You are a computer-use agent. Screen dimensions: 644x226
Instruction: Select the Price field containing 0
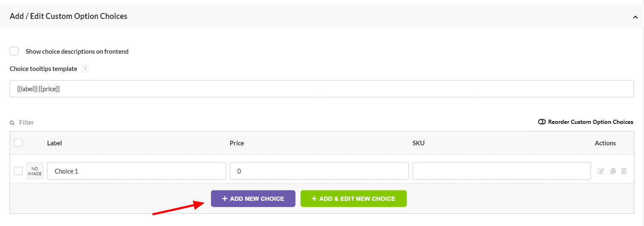click(x=319, y=171)
